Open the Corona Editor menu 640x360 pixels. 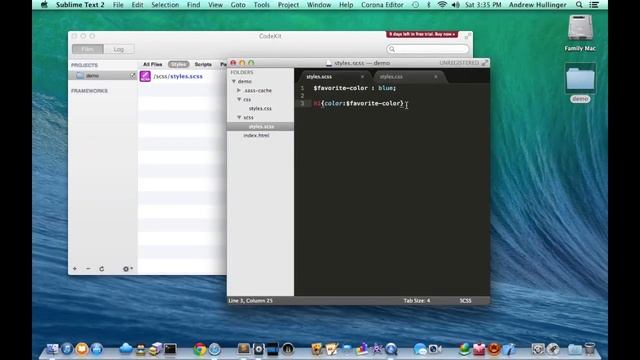click(x=382, y=5)
